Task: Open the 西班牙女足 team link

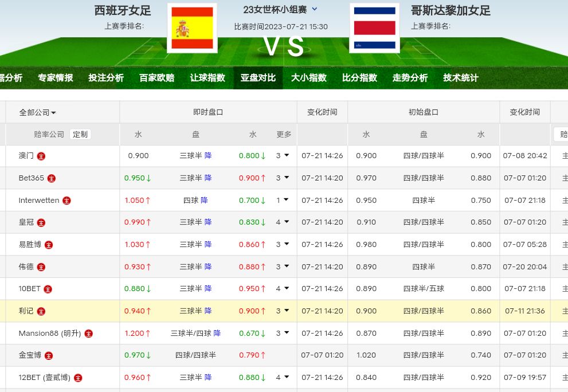Action: 123,10
